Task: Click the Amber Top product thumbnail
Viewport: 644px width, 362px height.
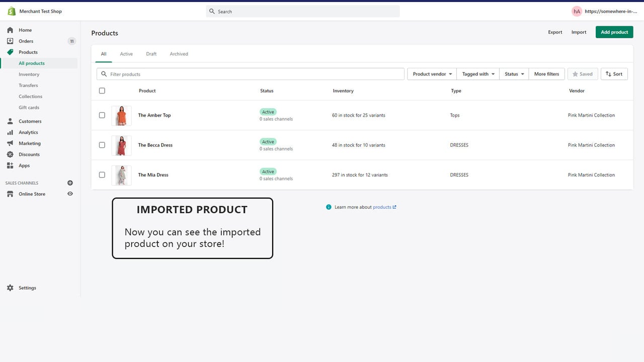Action: (121, 116)
